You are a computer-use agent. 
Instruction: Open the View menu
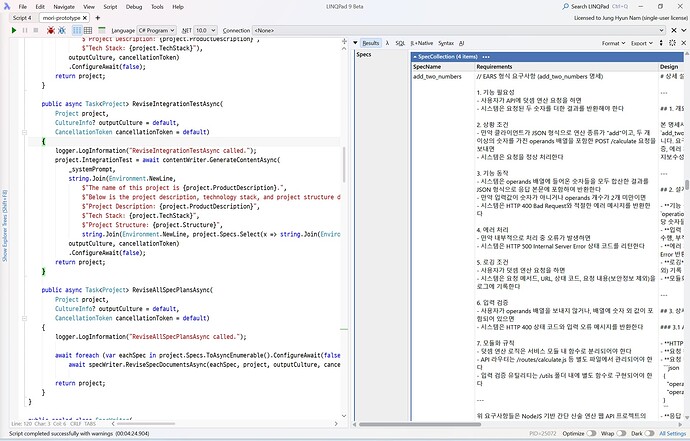tap(89, 7)
